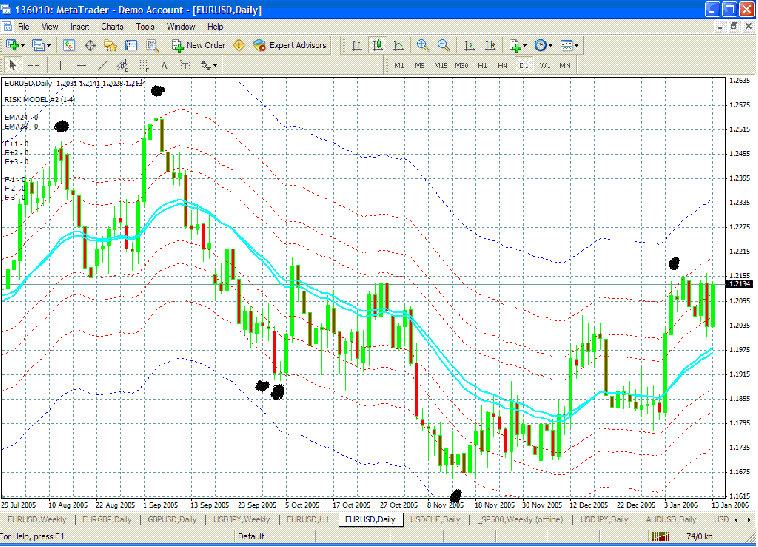Open the Window menu
The image size is (758, 547).
(x=180, y=26)
